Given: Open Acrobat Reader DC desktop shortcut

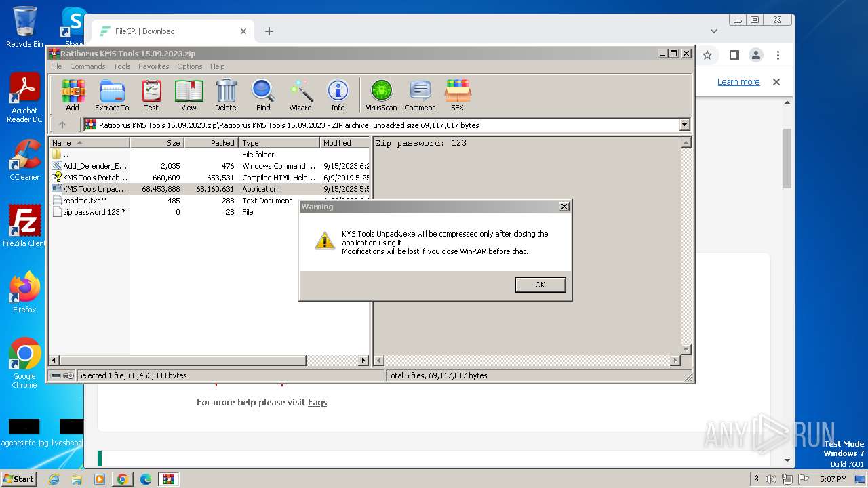Looking at the screenshot, I should coord(24,98).
